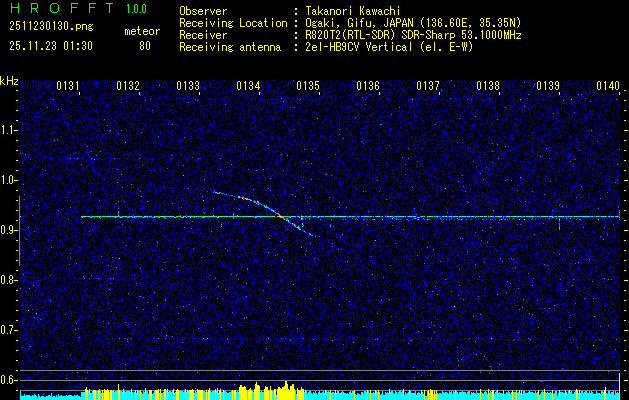The width and height of the screenshot is (629, 400).
Task: Click the 0131 time marker label
Action: [67, 86]
